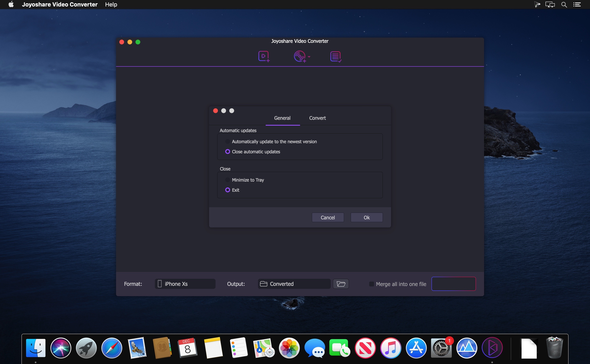Open the Joyoshare Video Converter app menu

(x=60, y=4)
